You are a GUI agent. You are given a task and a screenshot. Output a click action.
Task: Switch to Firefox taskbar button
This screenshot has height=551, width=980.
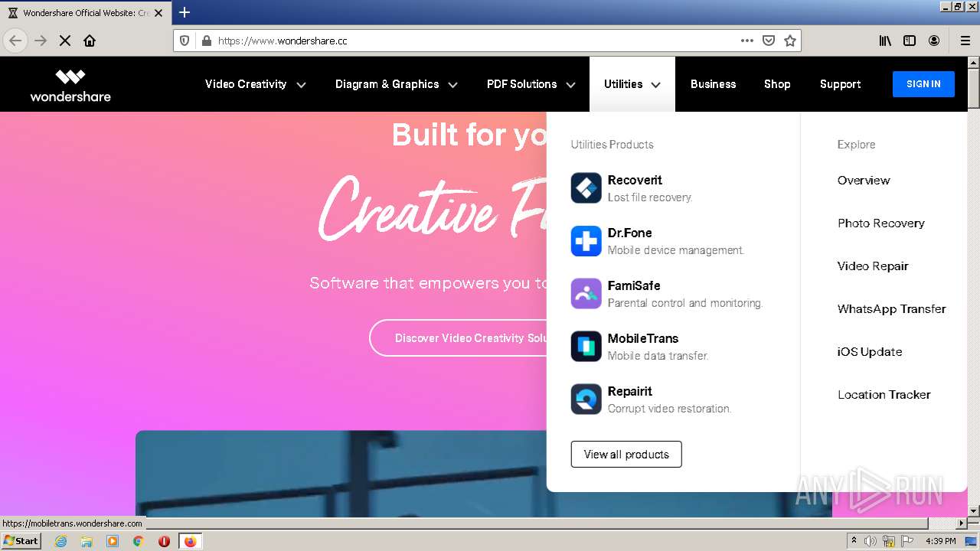tap(190, 541)
